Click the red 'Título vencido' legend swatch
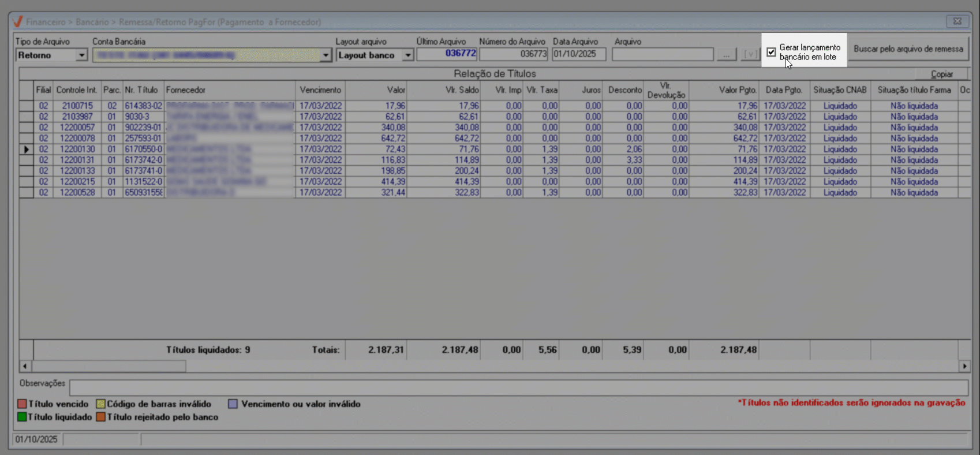The height and width of the screenshot is (455, 980). click(22, 404)
